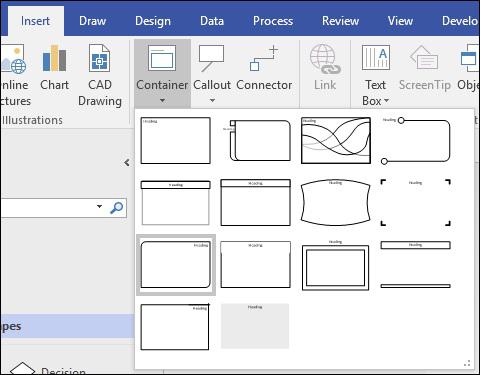Expand the Callout dropdown arrow
Viewport: 480px width, 375px height.
pyautogui.click(x=212, y=100)
